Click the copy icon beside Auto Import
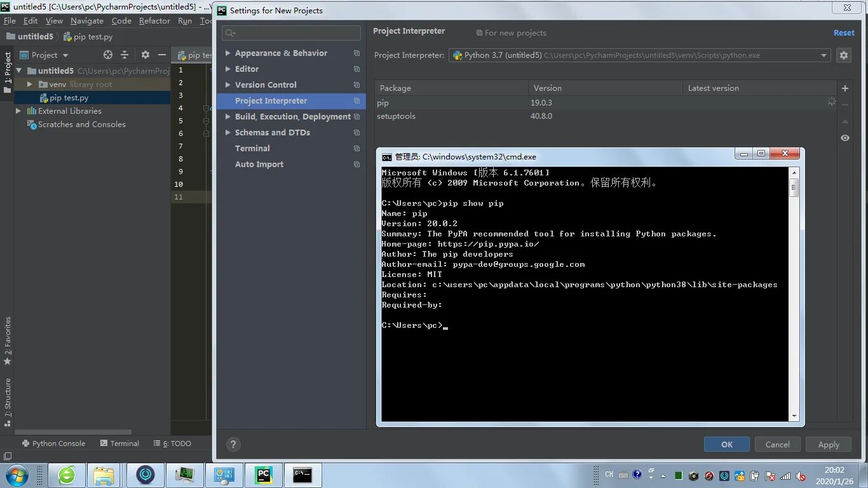The image size is (868, 488). click(356, 165)
